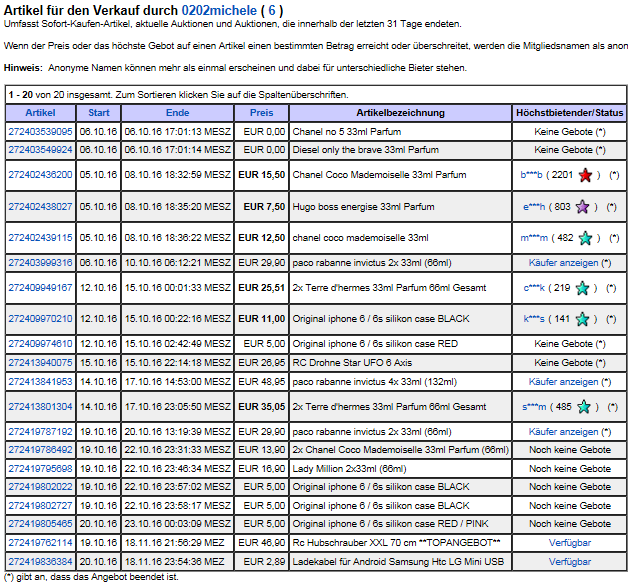Click the red star next to b***b
Image resolution: width=628 pixels, height=585 pixels.
click(585, 175)
